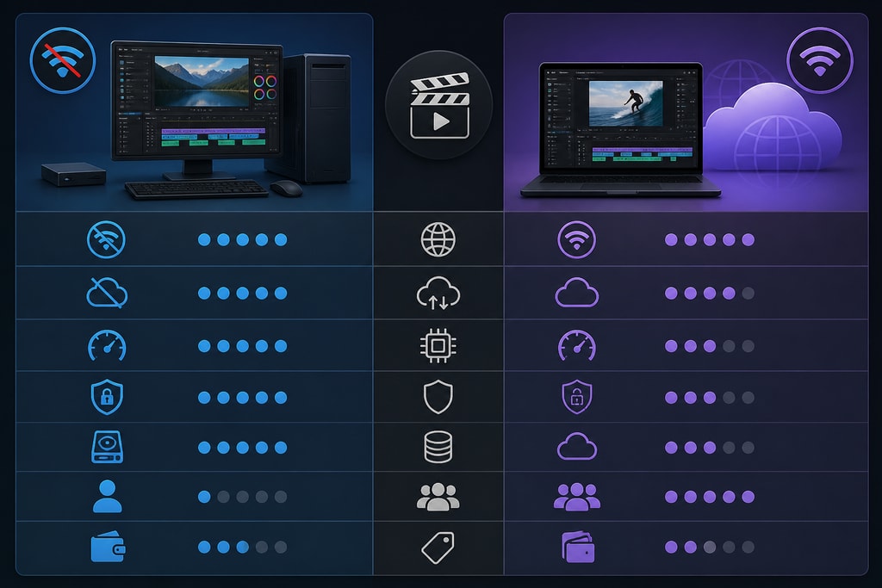Click blue rating dots beside crossed-out cloud
This screenshot has width=882, height=588.
[242, 293]
